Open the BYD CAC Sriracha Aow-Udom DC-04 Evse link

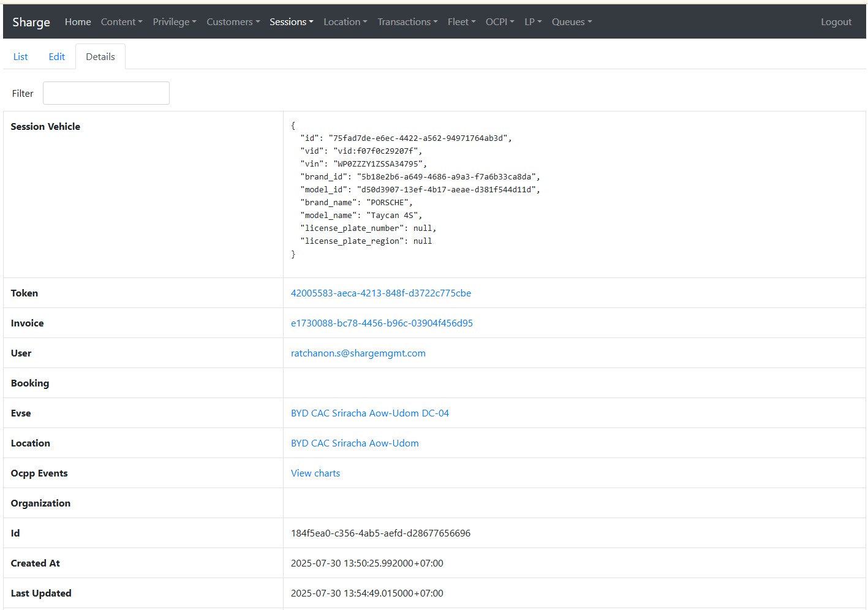coord(369,413)
